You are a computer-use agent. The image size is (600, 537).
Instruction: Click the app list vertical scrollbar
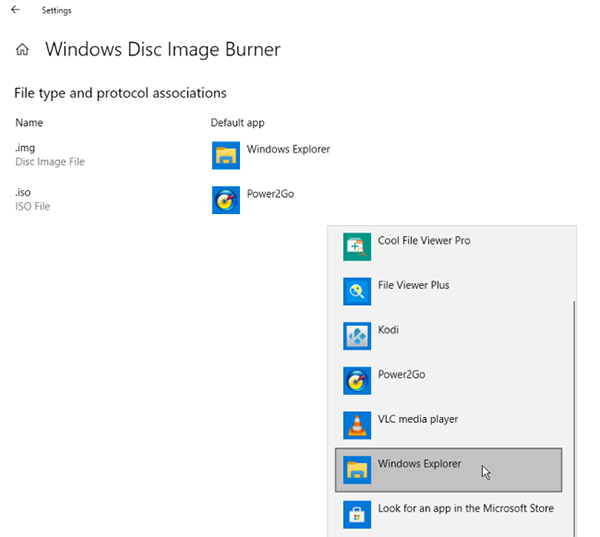[x=574, y=419]
